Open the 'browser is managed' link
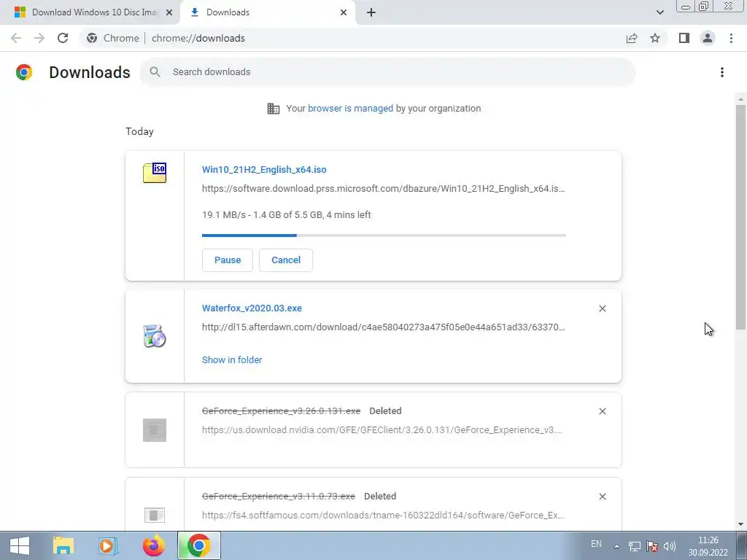Viewport: 747px width, 560px height. coord(350,109)
